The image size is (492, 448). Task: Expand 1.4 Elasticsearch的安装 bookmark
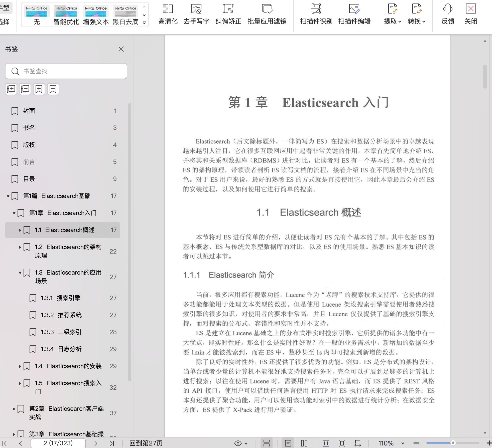point(20,366)
